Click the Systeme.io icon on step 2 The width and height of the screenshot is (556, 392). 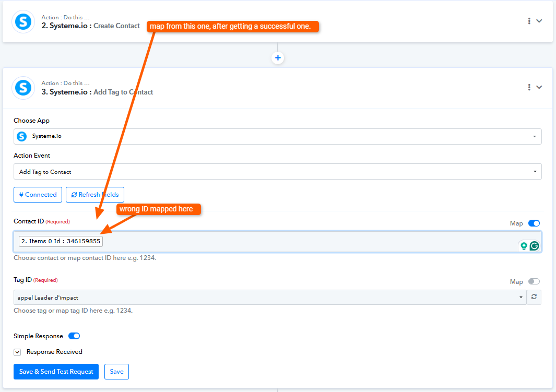pos(23,21)
